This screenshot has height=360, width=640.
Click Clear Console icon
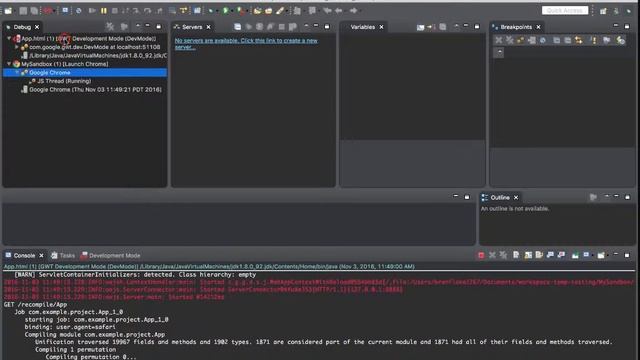516,255
